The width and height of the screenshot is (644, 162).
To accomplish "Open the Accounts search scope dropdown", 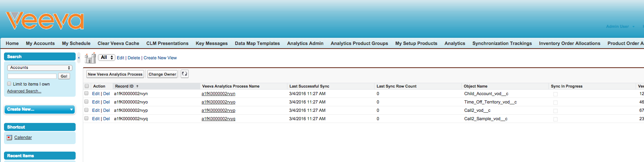I will coord(39,68).
